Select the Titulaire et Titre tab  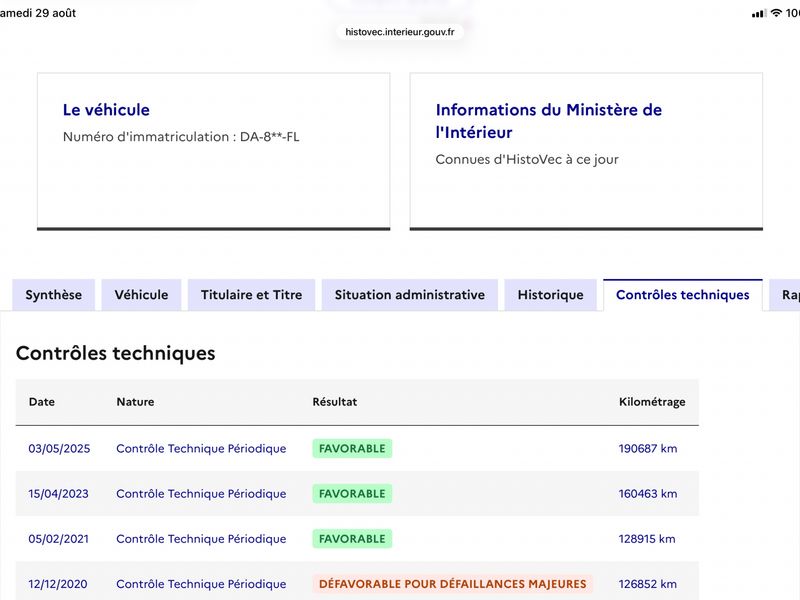tap(252, 295)
